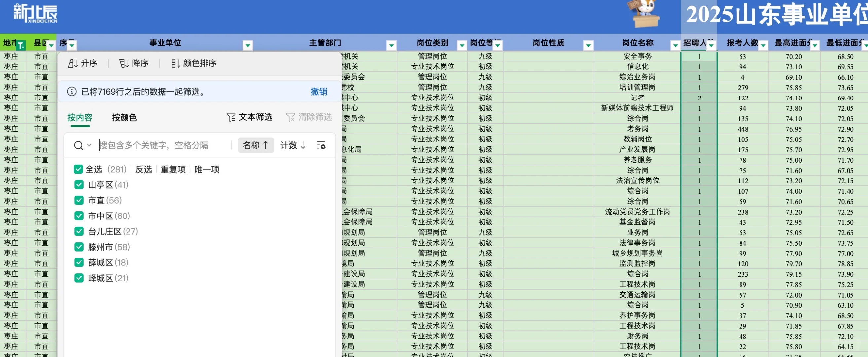Click the 撤销 undo link
This screenshot has width=868, height=357.
[318, 92]
